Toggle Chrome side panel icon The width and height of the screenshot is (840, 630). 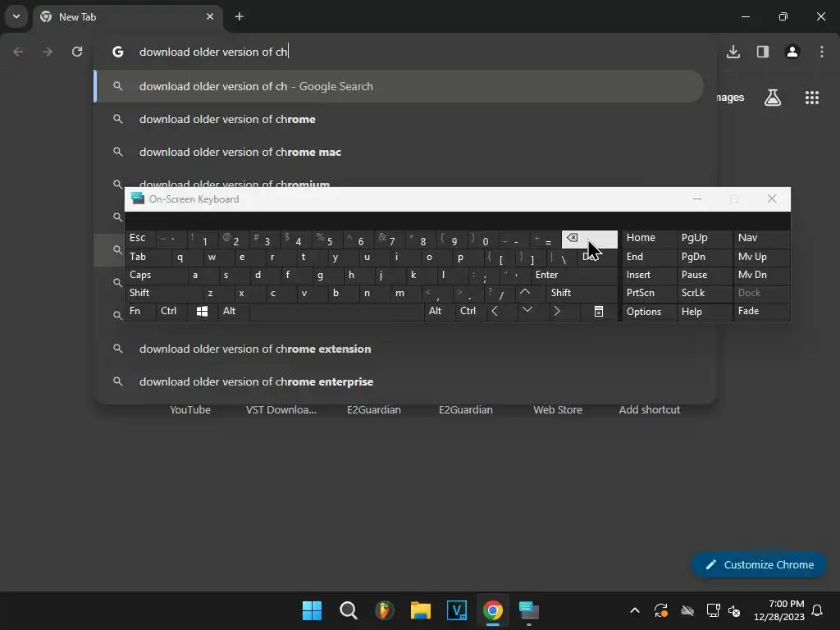click(x=763, y=52)
